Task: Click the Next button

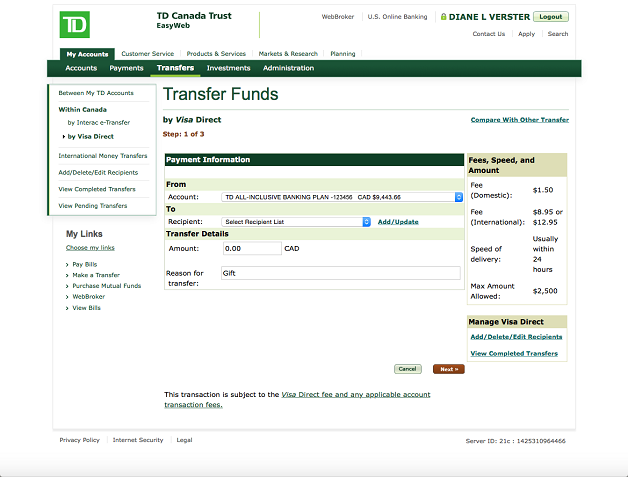Action: 449,369
